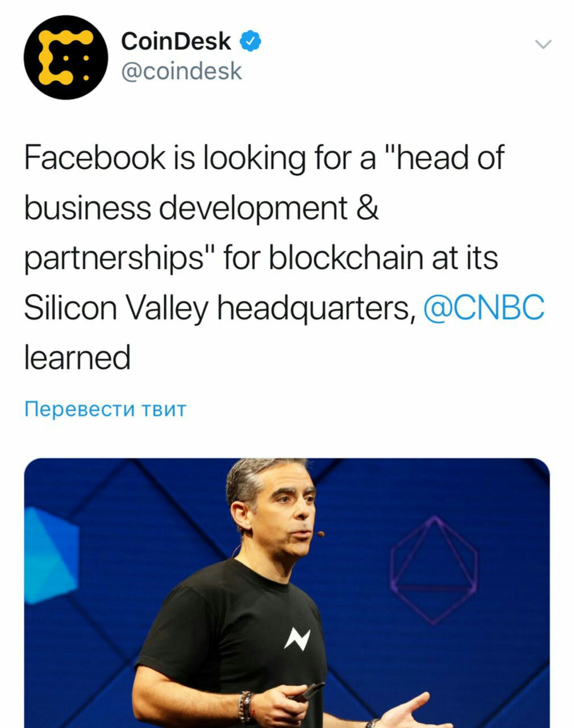
Task: Click the headset microphone near the speaker's cheek
Action: pos(321,534)
